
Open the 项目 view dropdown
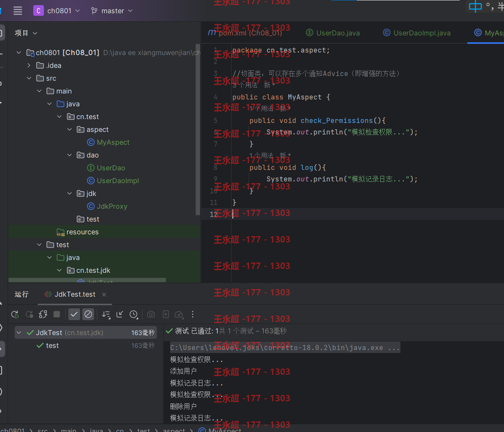coord(26,33)
